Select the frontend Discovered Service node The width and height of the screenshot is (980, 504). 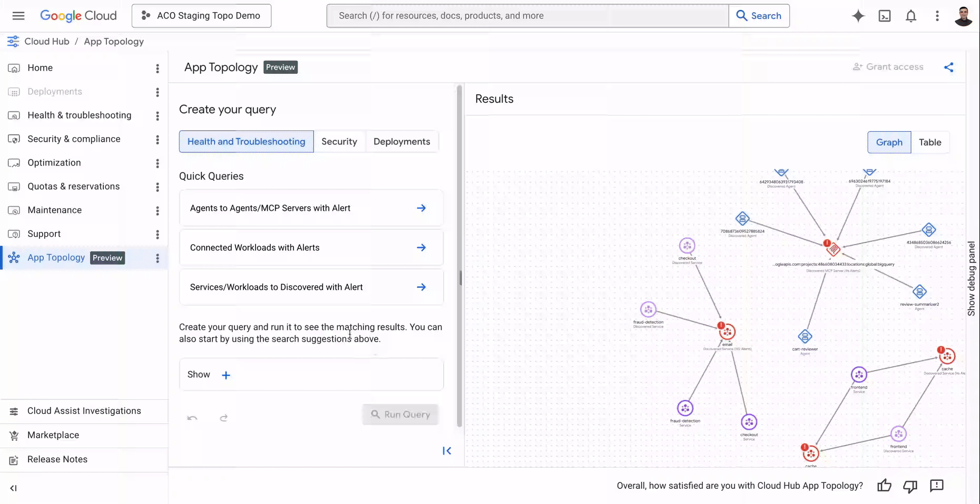tap(898, 434)
